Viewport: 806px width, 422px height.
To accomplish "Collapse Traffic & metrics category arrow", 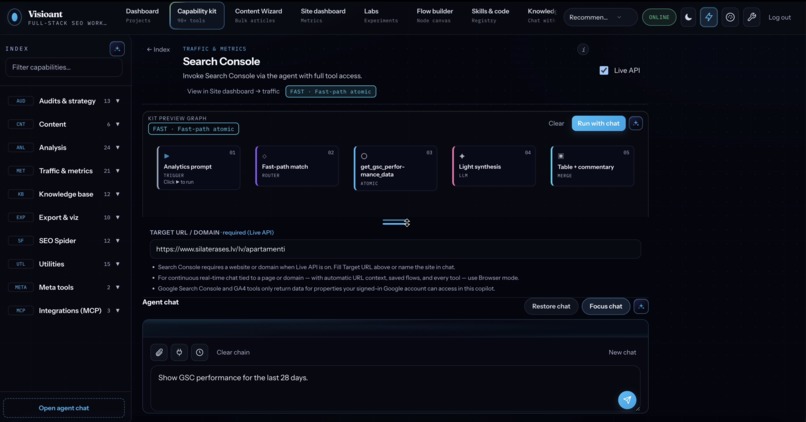I will pos(118,171).
